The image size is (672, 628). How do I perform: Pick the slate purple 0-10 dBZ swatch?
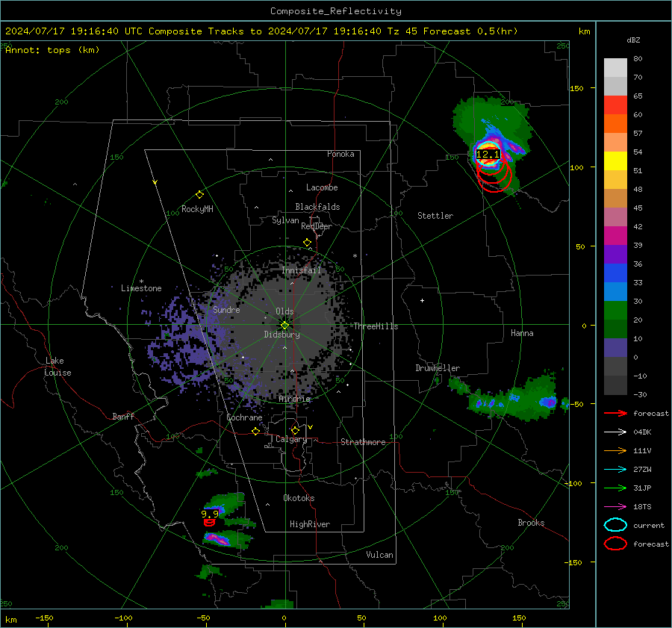tap(615, 348)
